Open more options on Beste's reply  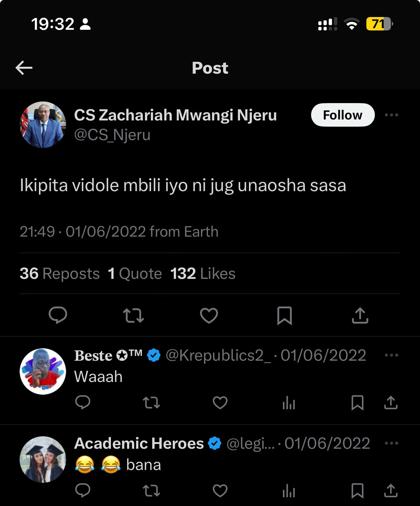click(x=391, y=355)
